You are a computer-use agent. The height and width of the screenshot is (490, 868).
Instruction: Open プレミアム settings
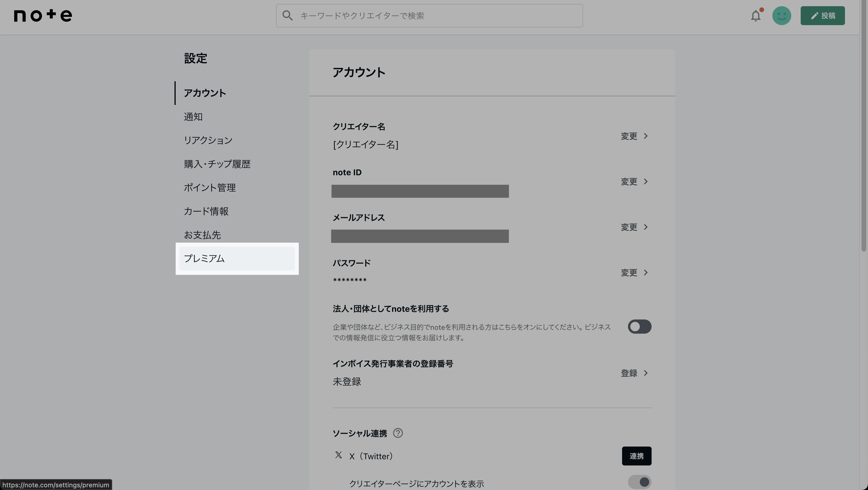[237, 258]
